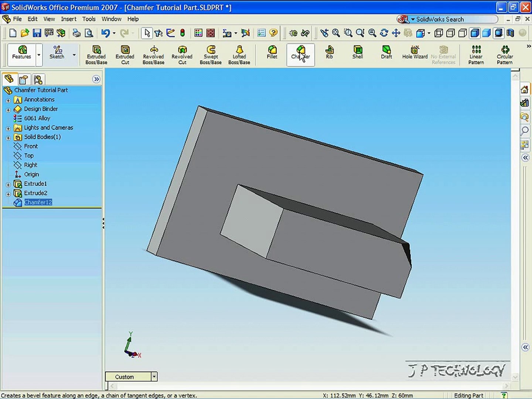Select the Fillet tool
This screenshot has height=399, width=532.
click(272, 52)
